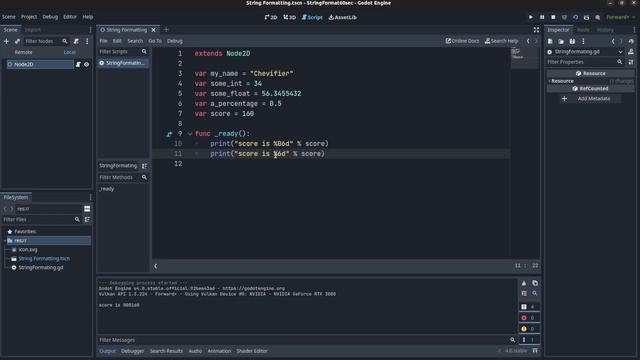The width and height of the screenshot is (640, 360).
Task: Open the Help menu
Action: click(x=88, y=17)
